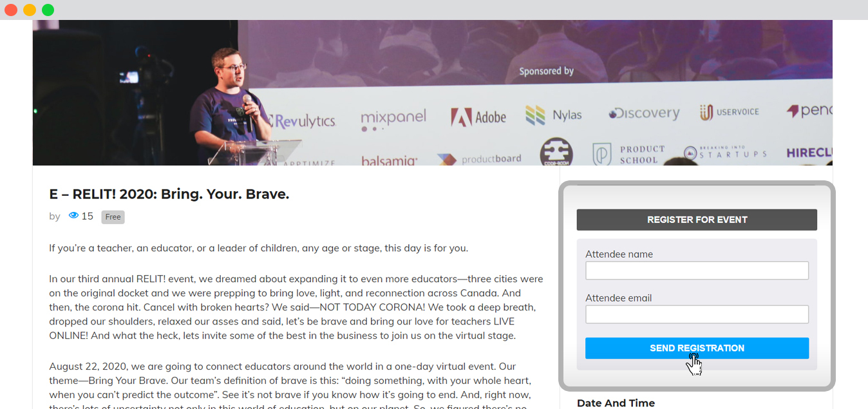Click the mixpanel sponsor logo
868x409 pixels.
point(393,119)
